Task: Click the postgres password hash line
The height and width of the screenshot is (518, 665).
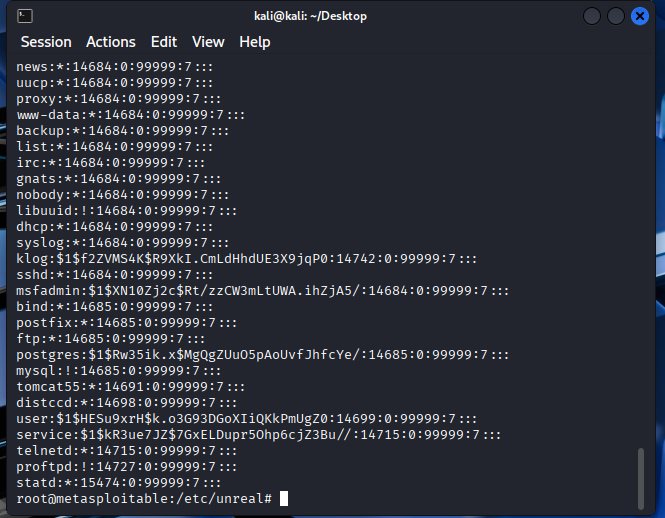Action: point(263,355)
